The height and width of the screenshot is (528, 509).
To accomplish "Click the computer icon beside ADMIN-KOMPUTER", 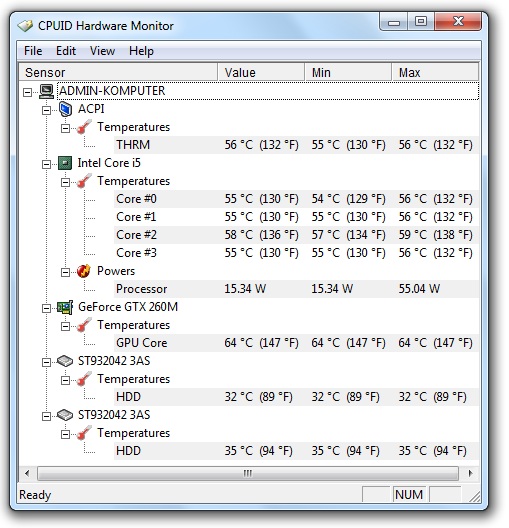I will (46, 91).
